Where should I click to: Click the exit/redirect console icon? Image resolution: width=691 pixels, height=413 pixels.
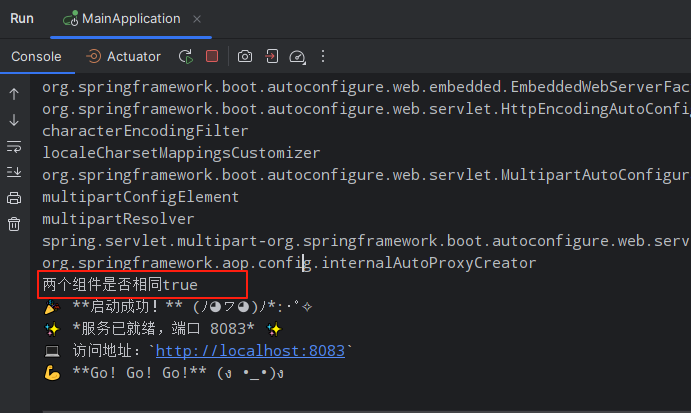pos(271,56)
